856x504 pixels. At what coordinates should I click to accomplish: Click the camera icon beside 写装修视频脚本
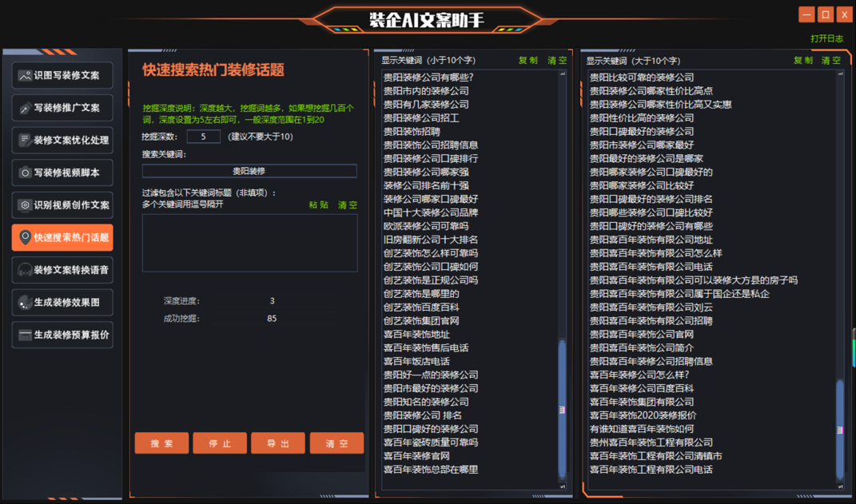25,173
